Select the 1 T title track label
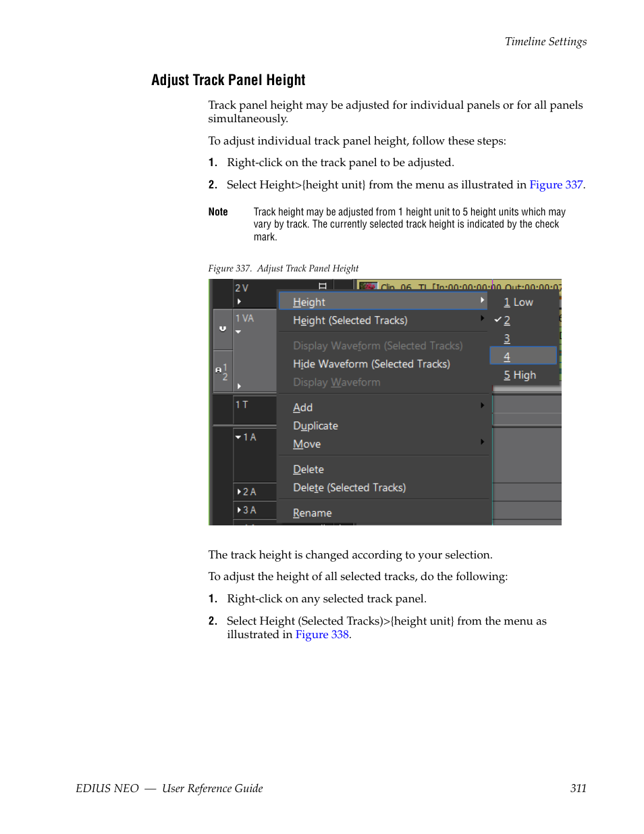 [x=242, y=405]
